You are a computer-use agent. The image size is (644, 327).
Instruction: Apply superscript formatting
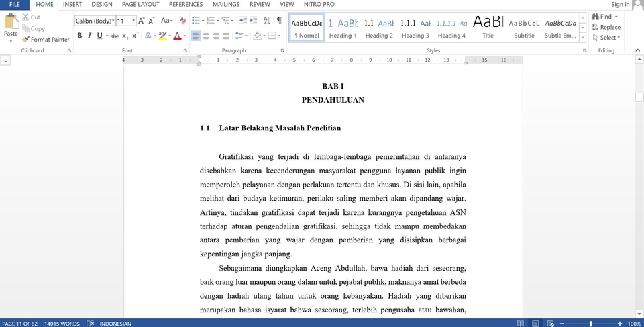pyautogui.click(x=135, y=36)
